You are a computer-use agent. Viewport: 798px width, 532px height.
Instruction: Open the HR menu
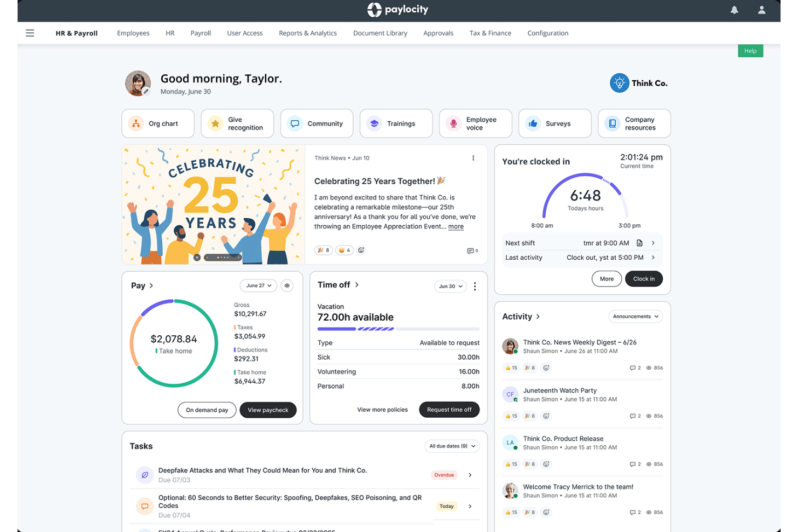coord(170,33)
